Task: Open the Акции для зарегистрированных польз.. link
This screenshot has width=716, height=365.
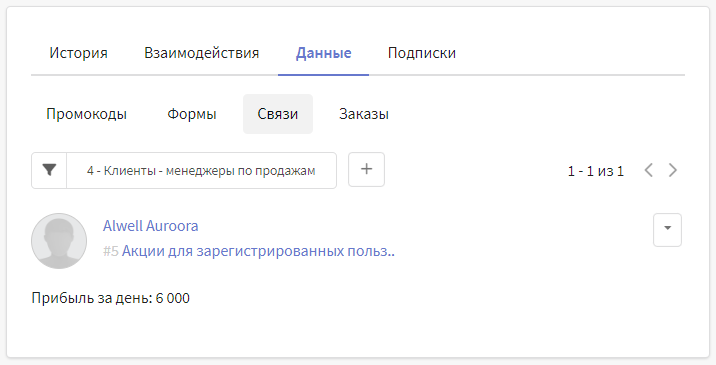Action: click(258, 251)
